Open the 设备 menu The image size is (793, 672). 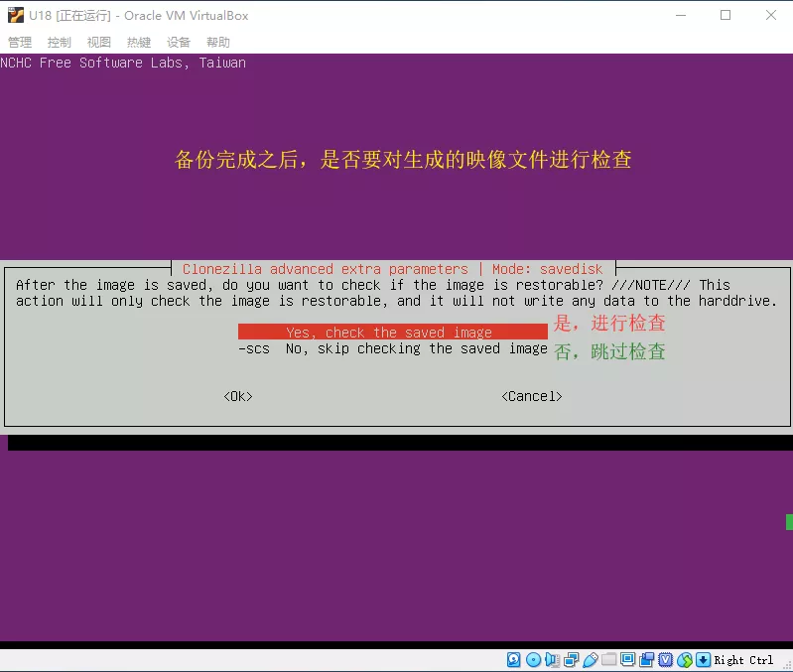tap(179, 42)
